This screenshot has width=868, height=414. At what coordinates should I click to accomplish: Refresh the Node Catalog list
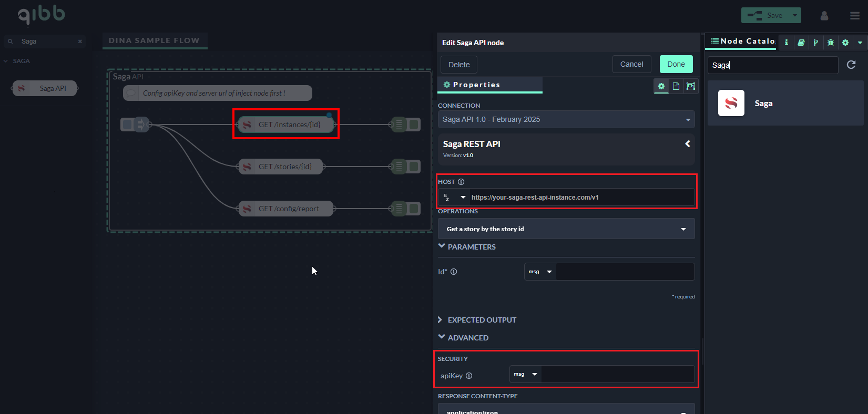pyautogui.click(x=851, y=65)
